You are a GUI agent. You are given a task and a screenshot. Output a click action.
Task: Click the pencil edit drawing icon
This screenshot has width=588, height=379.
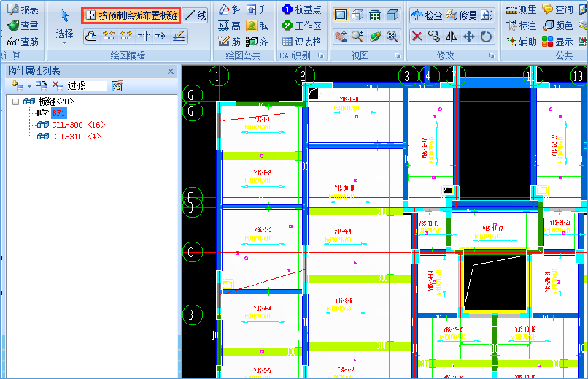point(179,37)
